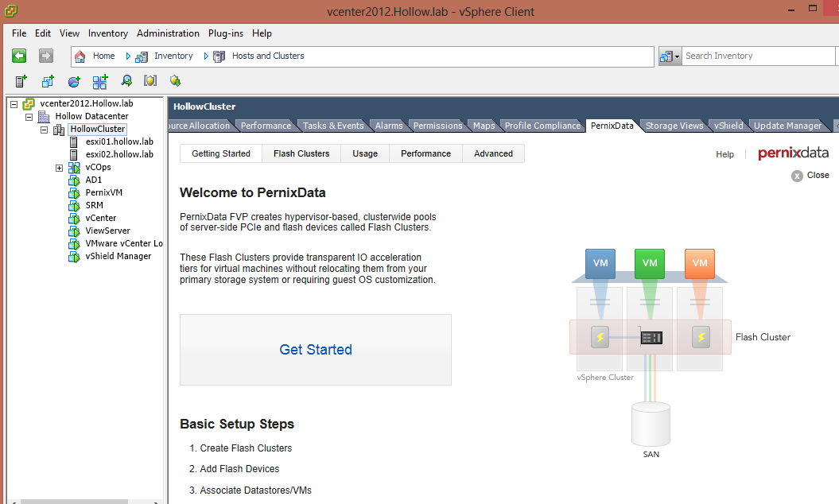Click the PernixData Help link
The width and height of the screenshot is (839, 504).
point(724,154)
